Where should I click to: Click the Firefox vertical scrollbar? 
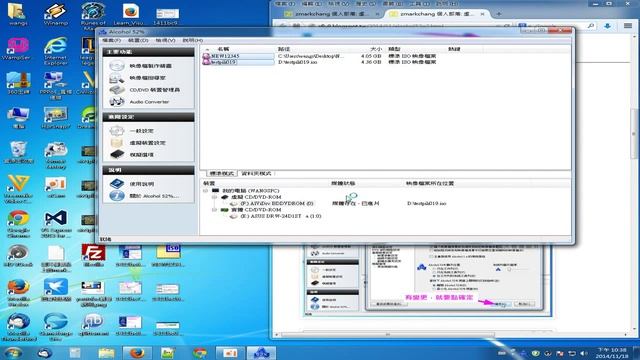point(634,135)
